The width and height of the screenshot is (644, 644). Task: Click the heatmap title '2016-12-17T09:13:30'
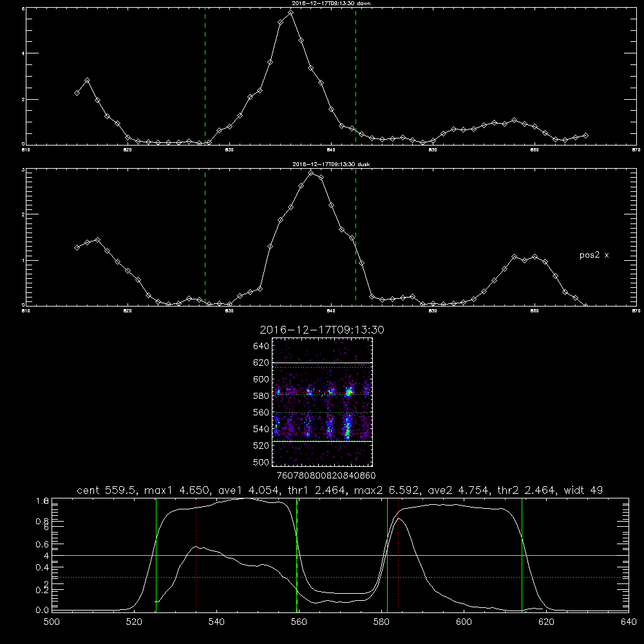point(322,330)
